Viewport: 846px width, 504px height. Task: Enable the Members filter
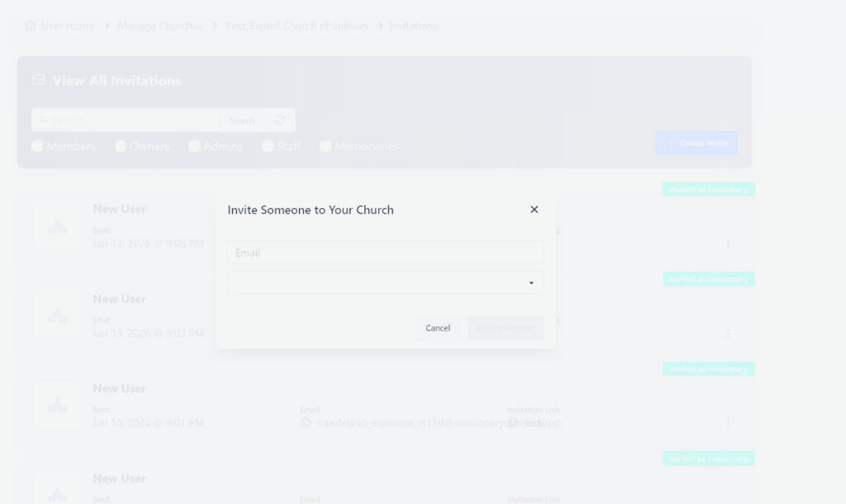click(x=37, y=146)
